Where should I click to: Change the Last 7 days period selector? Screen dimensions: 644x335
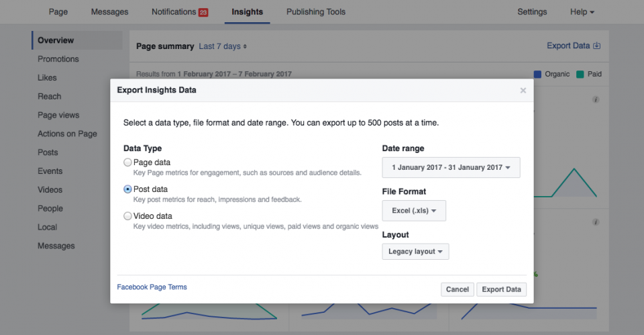pyautogui.click(x=223, y=46)
